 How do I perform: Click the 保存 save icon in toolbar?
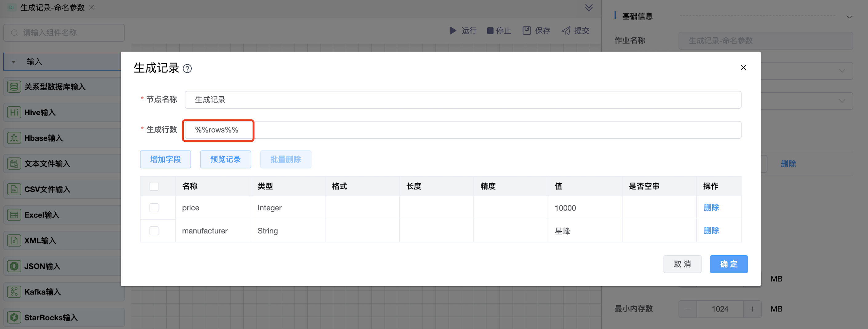pyautogui.click(x=526, y=31)
